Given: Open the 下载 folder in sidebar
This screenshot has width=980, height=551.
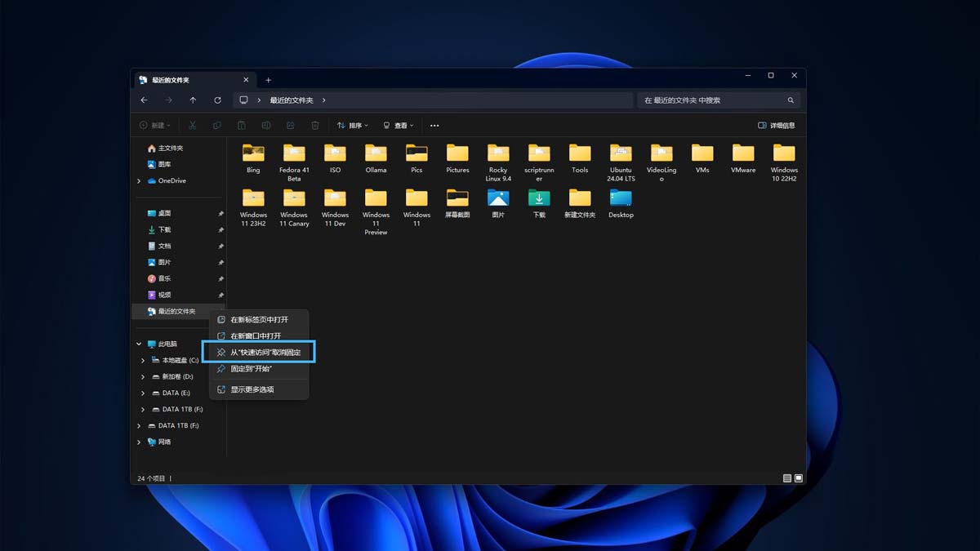Looking at the screenshot, I should [x=164, y=229].
